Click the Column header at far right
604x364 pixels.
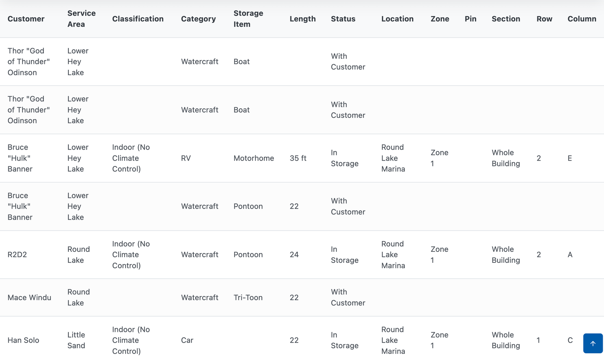(582, 19)
